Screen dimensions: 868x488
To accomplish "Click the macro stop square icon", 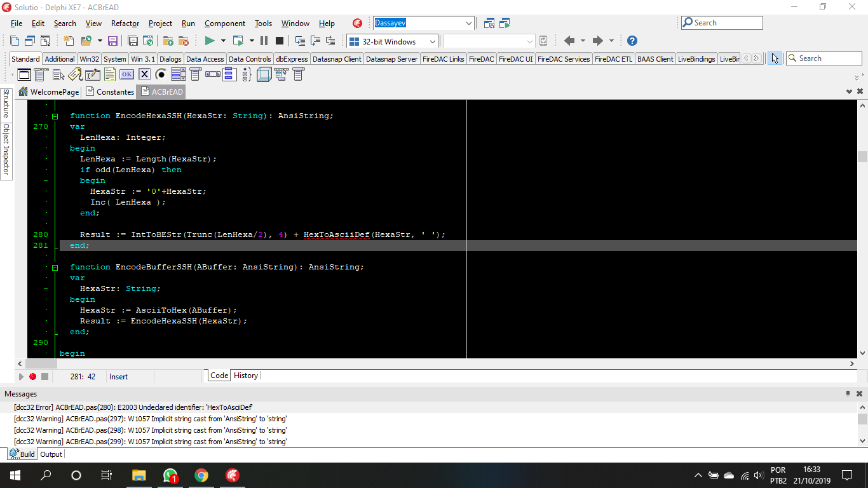I will [44, 376].
